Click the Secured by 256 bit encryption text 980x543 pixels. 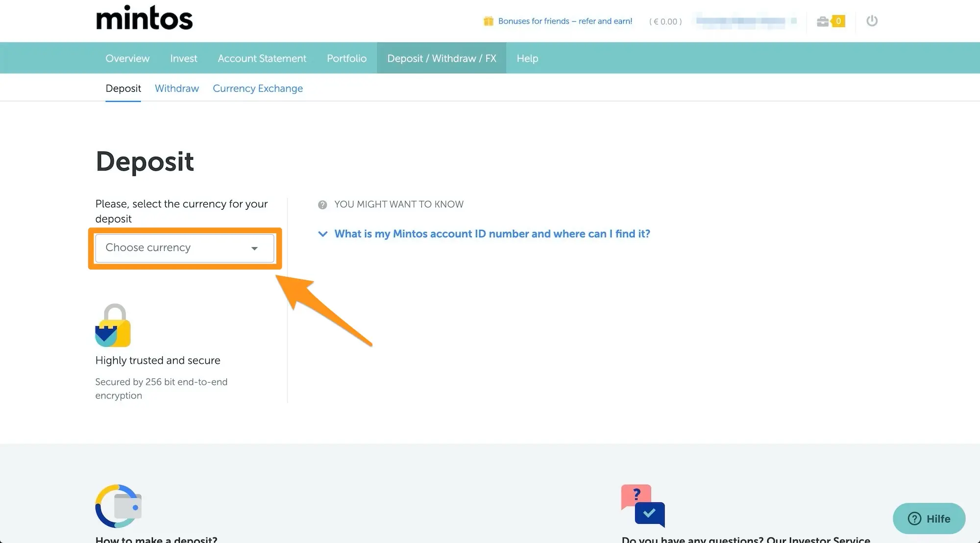coord(161,389)
